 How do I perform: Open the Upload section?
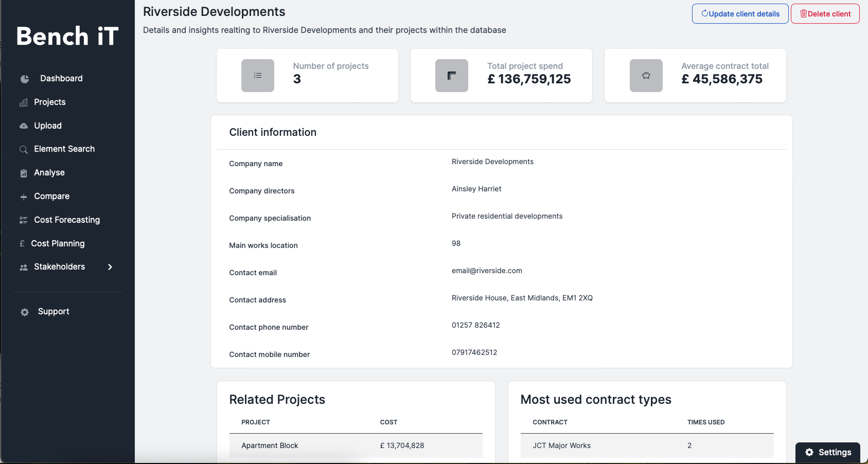48,126
